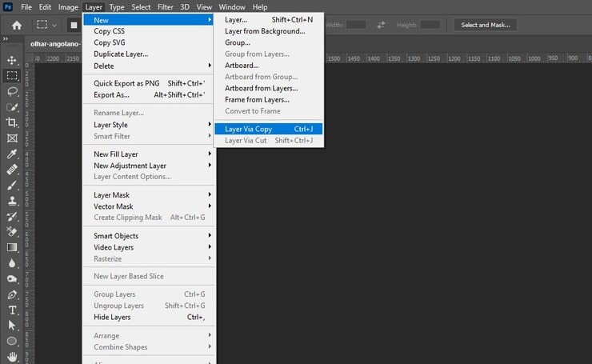Select the Healing Brush tool
592x364 pixels.
tap(12, 170)
